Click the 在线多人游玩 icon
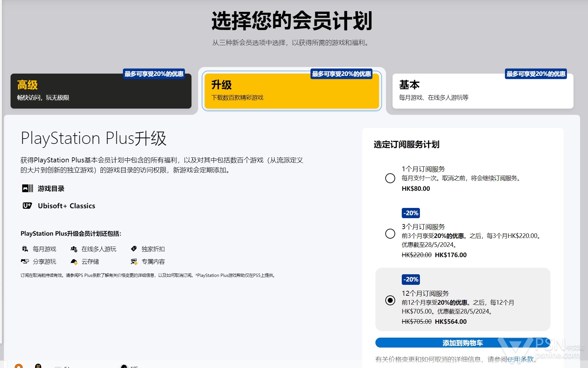588x368 pixels. point(74,249)
